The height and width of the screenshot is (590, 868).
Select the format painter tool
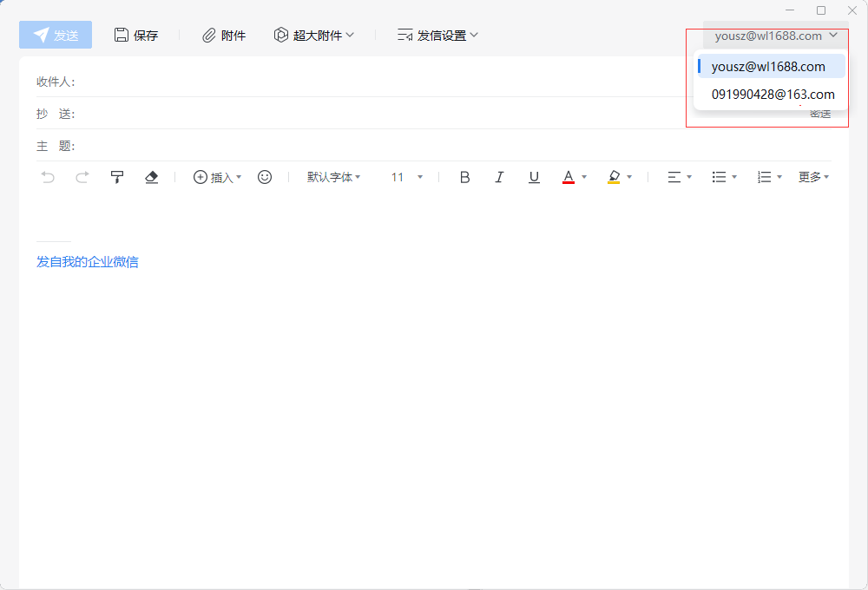tap(117, 177)
